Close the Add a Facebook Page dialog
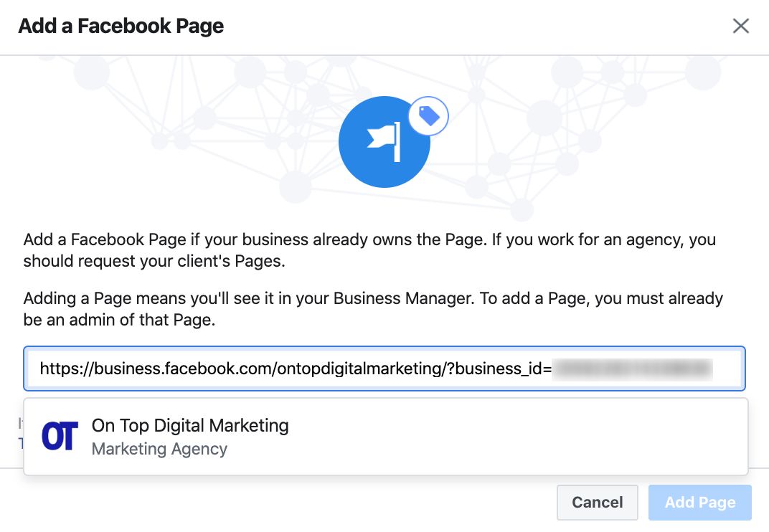The width and height of the screenshot is (769, 532). tap(740, 26)
